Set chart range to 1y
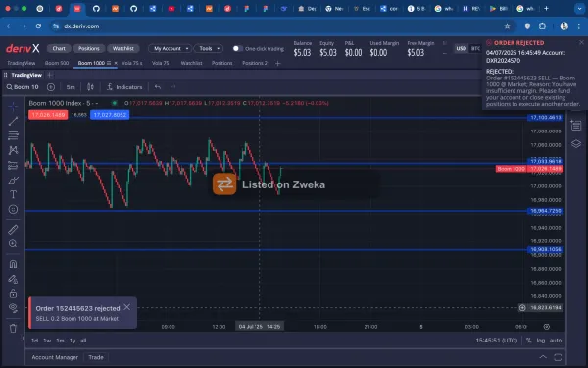 pos(73,341)
